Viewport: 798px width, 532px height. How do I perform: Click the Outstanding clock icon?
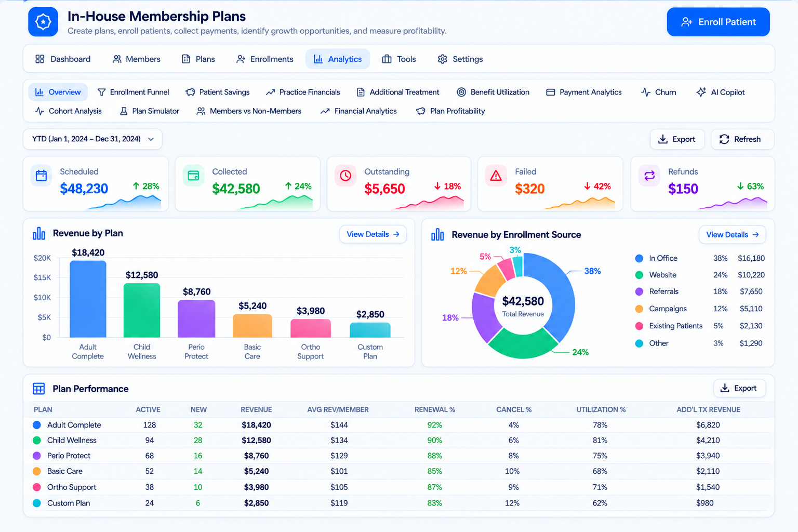coord(345,176)
